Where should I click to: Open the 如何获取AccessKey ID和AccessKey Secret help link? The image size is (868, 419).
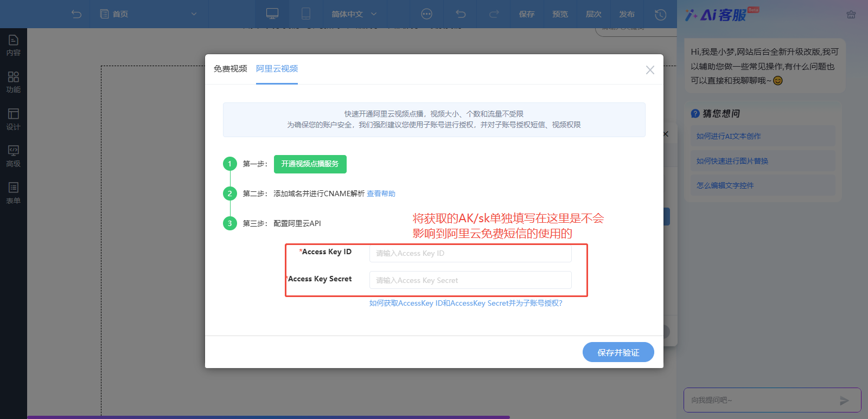465,303
